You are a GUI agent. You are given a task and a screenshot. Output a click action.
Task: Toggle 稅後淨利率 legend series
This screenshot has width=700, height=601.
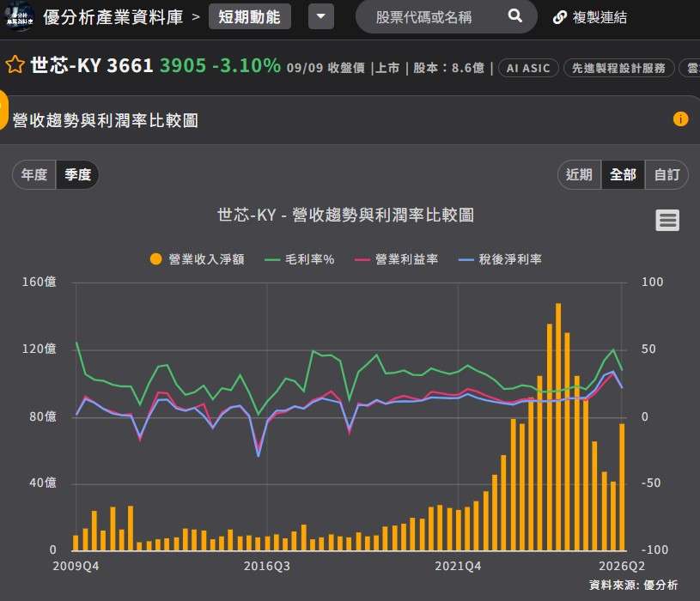click(500, 259)
